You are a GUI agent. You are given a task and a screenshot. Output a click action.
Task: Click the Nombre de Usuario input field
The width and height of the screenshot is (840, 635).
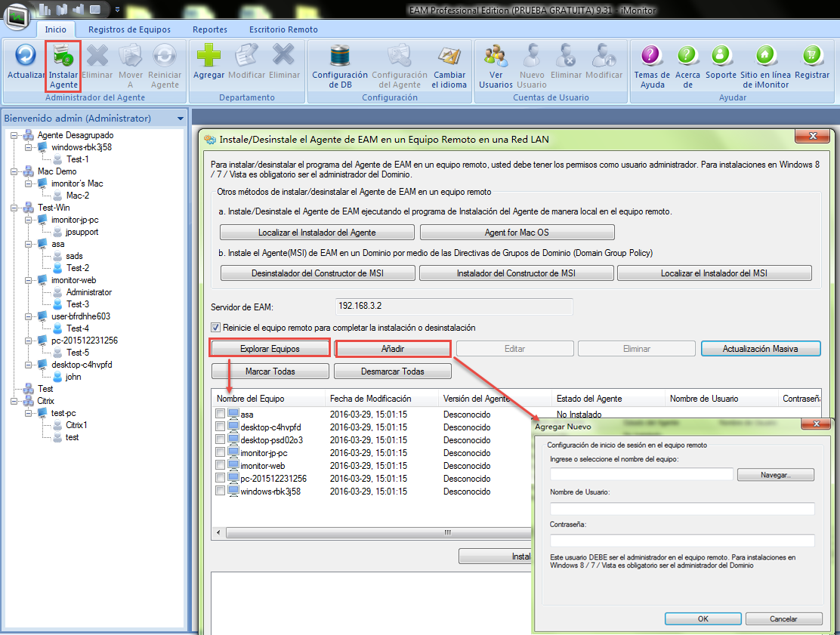tap(682, 508)
